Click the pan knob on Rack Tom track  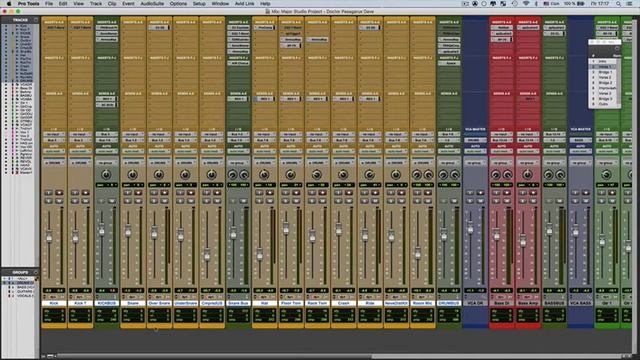tap(316, 175)
